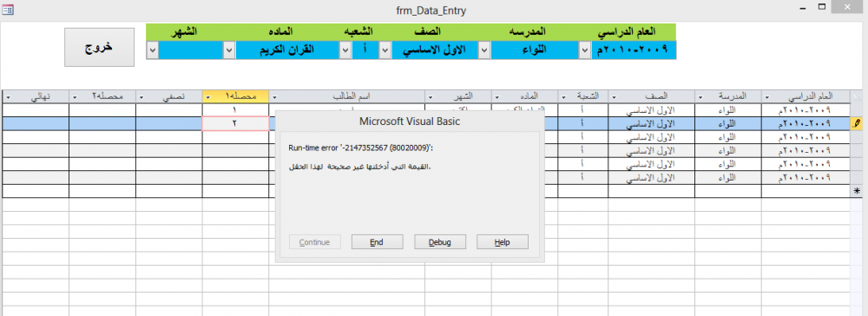The width and height of the screenshot is (868, 316).
Task: Click the القران الكريم subject combo field
Action: click(x=287, y=49)
